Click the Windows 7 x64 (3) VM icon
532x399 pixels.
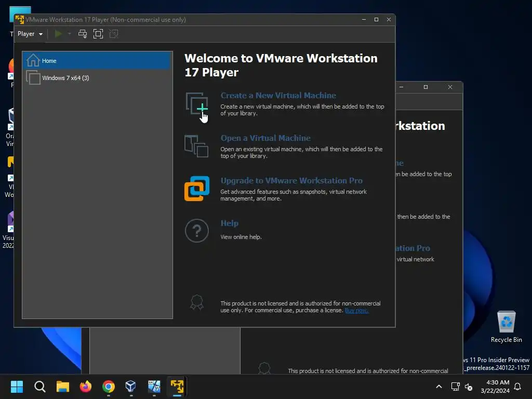pos(33,77)
